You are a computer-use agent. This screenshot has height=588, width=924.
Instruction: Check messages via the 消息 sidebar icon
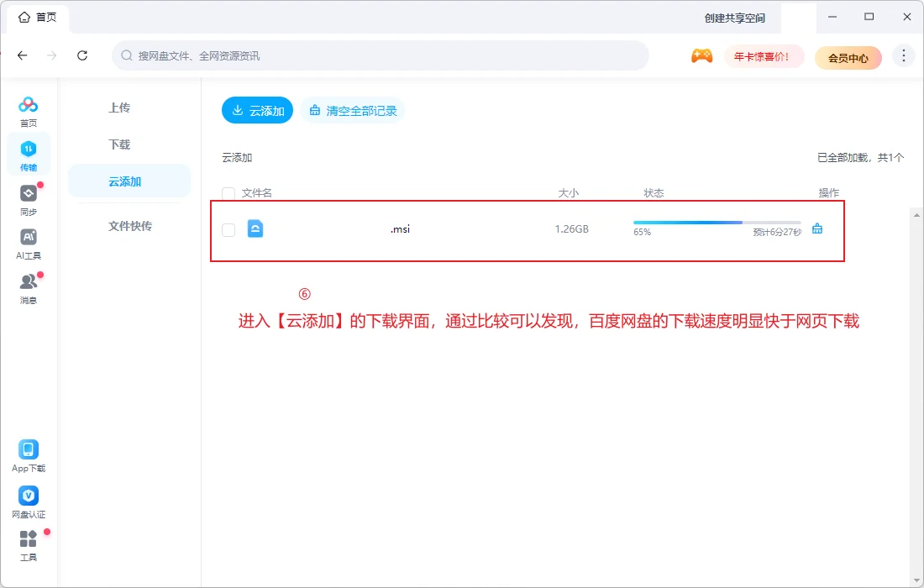coord(28,286)
